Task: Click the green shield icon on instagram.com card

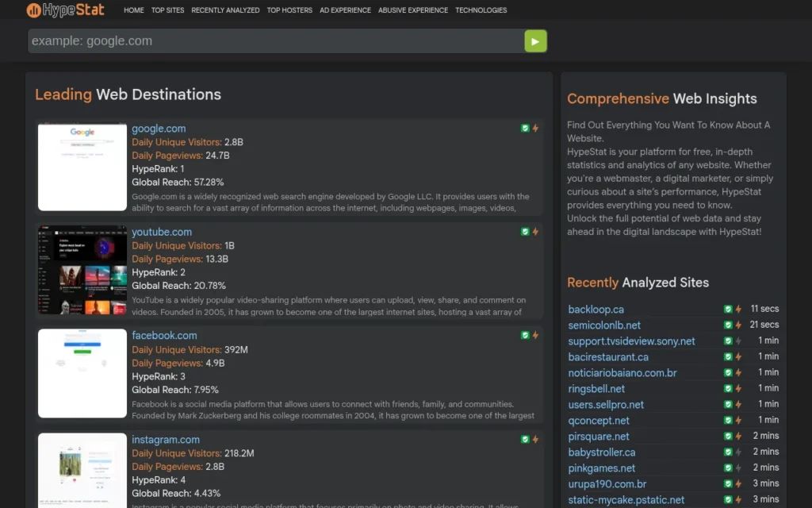Action: pyautogui.click(x=525, y=440)
